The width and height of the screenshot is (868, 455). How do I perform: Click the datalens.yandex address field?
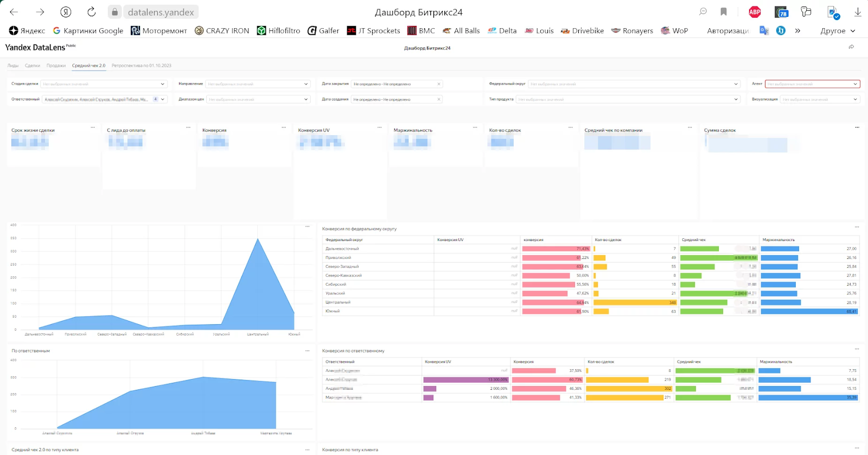(161, 12)
